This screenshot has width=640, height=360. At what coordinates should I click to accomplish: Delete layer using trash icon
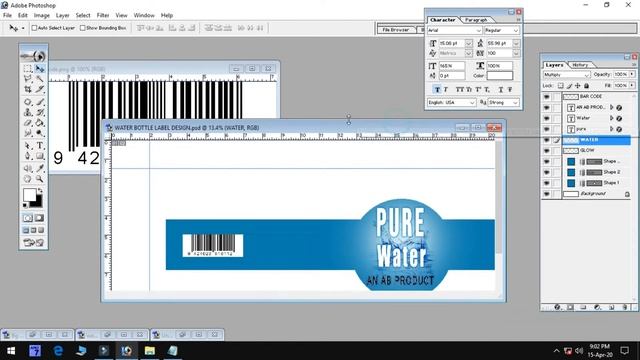coord(625,307)
